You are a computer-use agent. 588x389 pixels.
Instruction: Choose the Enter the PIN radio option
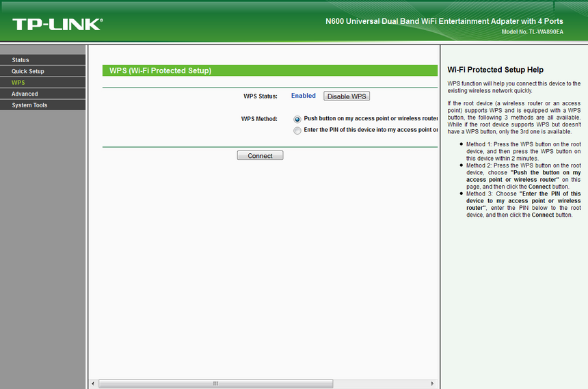pos(297,131)
